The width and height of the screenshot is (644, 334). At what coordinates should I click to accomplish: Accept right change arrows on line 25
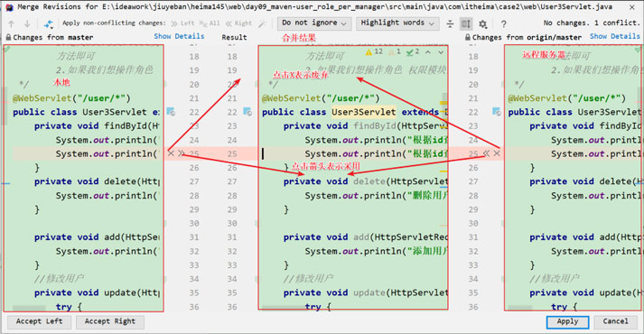pos(486,153)
